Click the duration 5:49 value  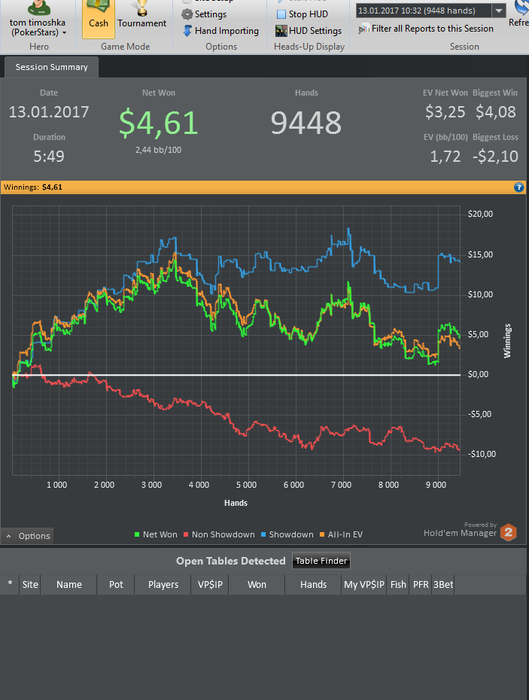pyautogui.click(x=49, y=156)
